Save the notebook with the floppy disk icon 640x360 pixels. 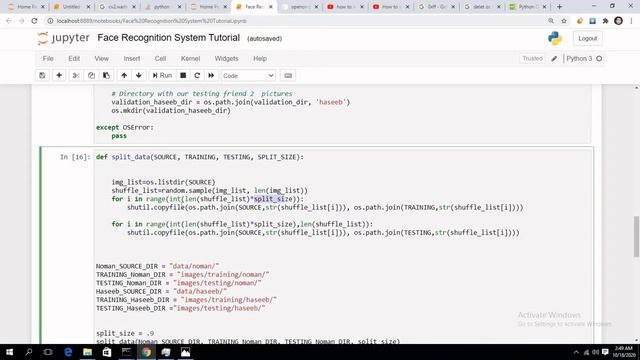point(42,76)
